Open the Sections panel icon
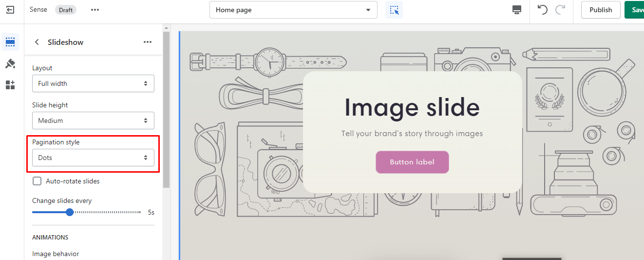644x260 pixels. 10,42
